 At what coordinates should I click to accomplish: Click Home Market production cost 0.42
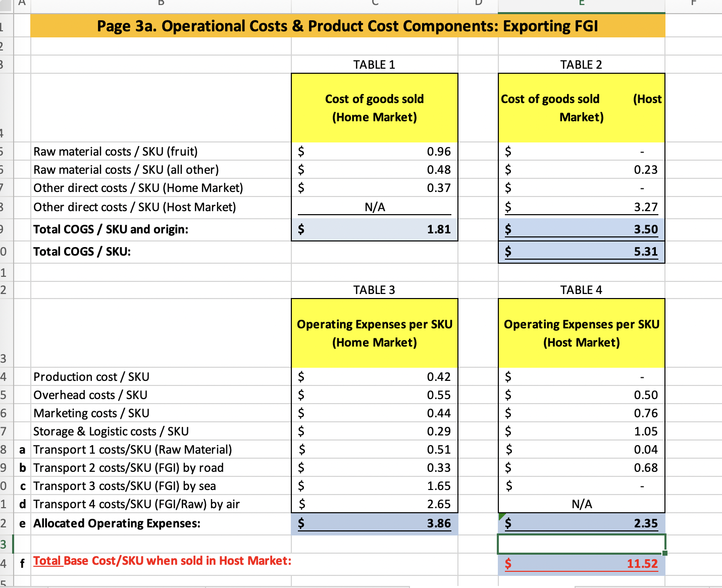[x=374, y=377]
